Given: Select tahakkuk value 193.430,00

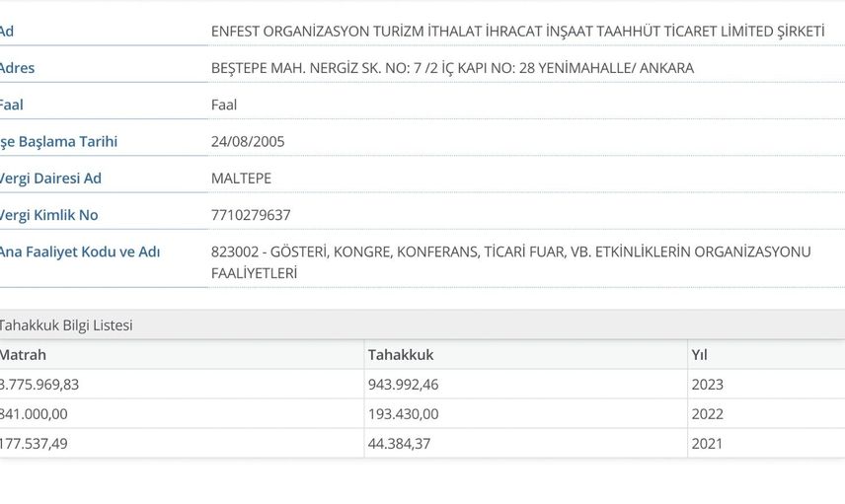Looking at the screenshot, I should point(403,414).
